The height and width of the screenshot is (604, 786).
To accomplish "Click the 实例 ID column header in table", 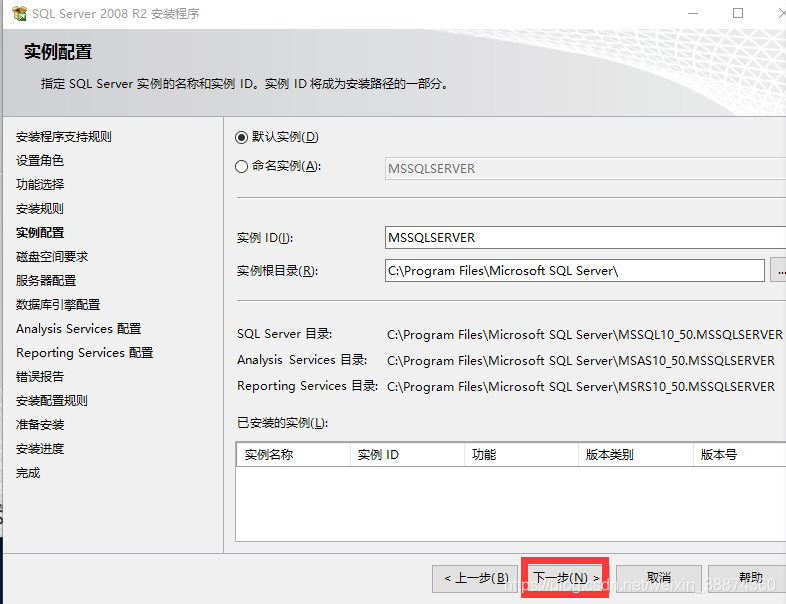I will (408, 455).
